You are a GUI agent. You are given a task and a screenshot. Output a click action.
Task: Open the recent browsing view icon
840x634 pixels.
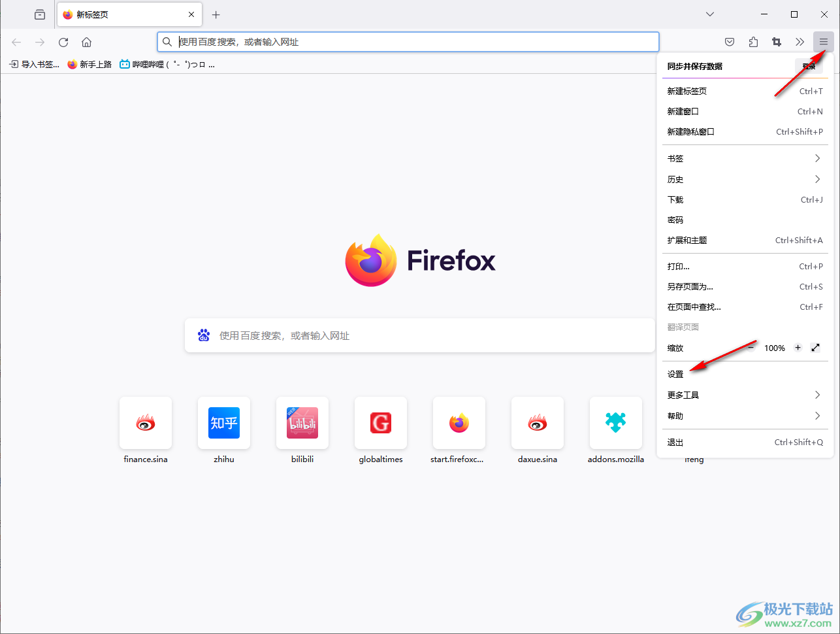[x=40, y=14]
